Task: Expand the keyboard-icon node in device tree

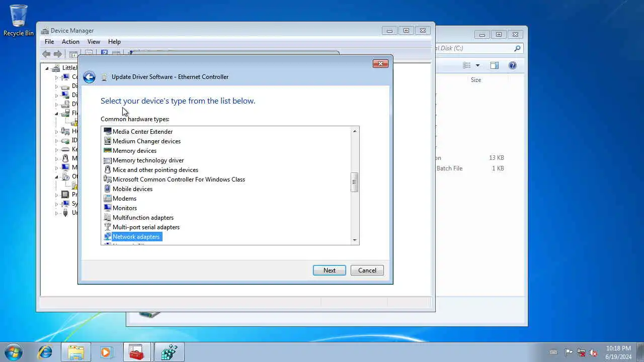Action: 56,149
